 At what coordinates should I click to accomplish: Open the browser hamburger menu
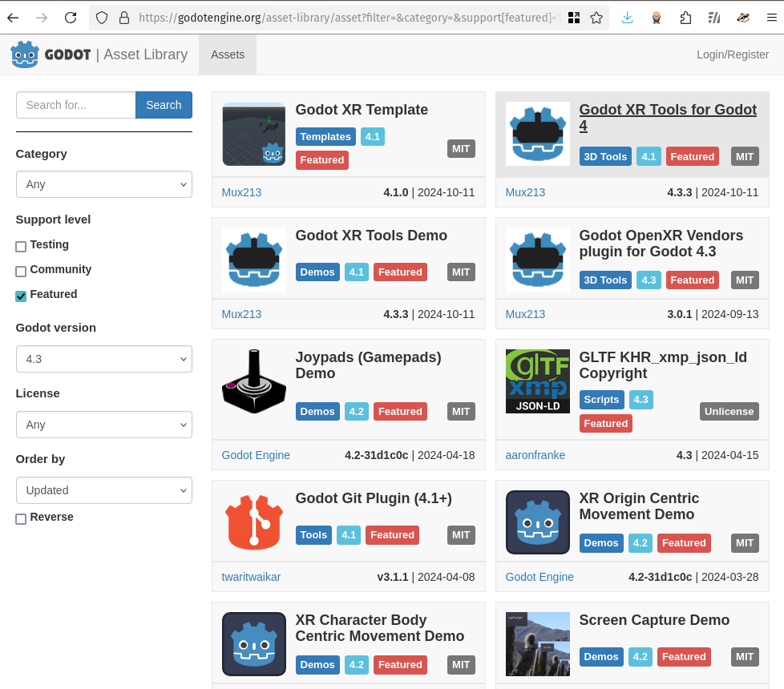771,18
